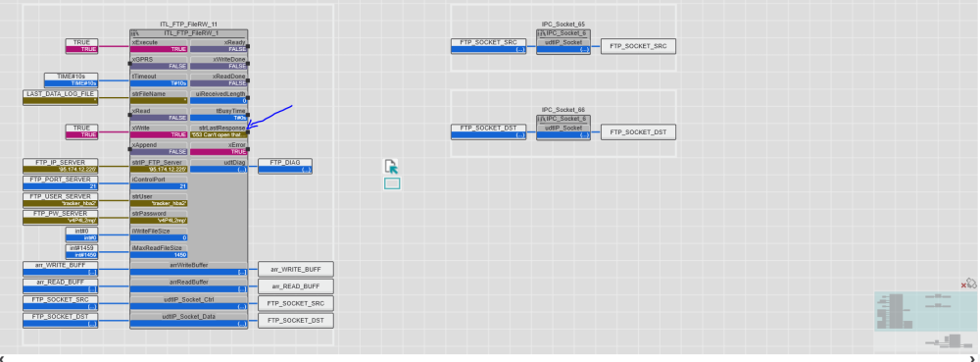980x362 pixels.
Task: Click the LAST_DATA_LOG_FILE variable box
Action: (x=61, y=97)
